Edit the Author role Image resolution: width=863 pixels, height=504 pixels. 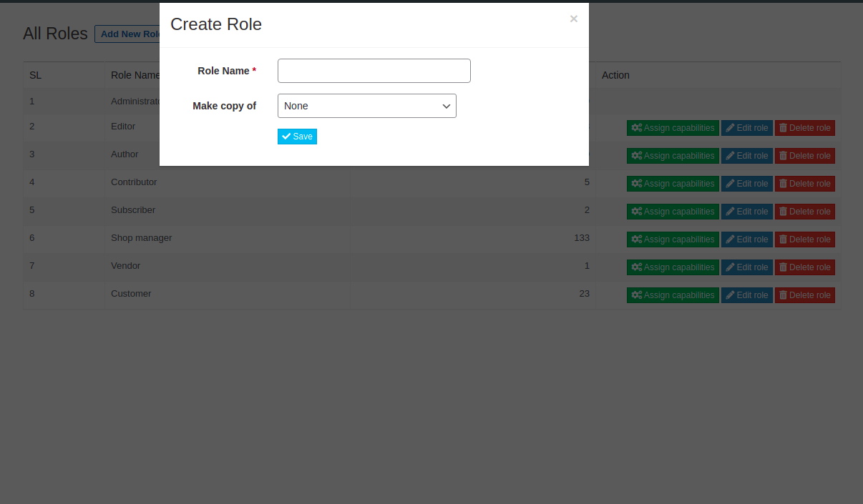[747, 156]
